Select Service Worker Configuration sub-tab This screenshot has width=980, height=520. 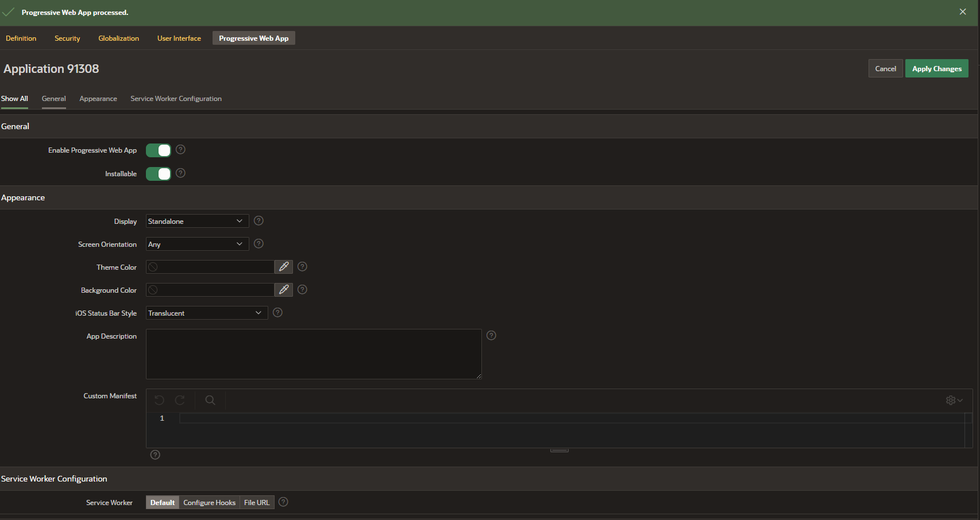176,99
